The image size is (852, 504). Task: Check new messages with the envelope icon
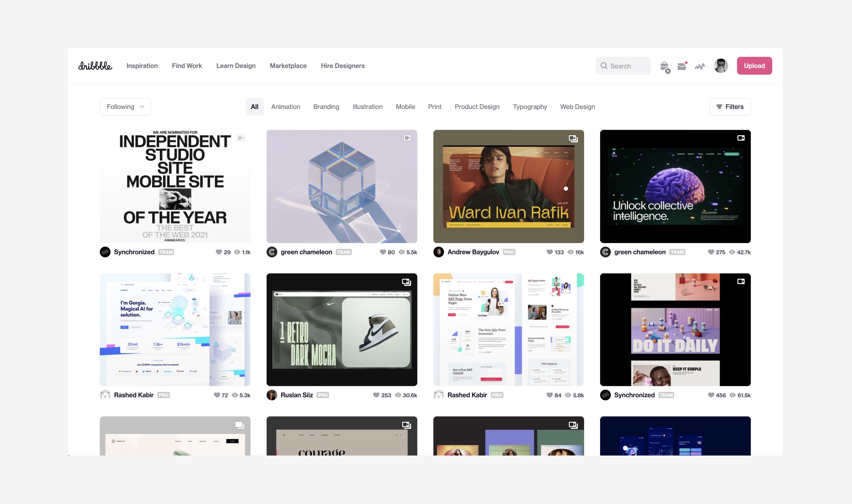click(x=682, y=65)
